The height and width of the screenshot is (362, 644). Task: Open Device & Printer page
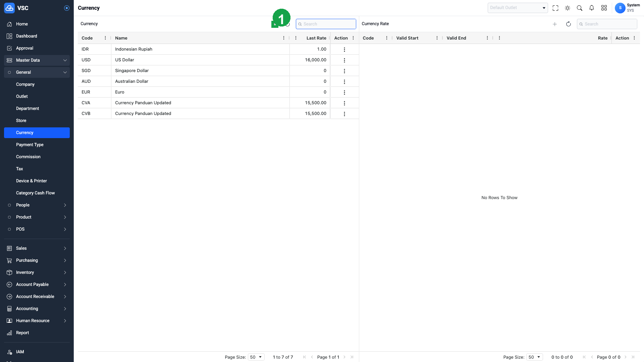37,181
